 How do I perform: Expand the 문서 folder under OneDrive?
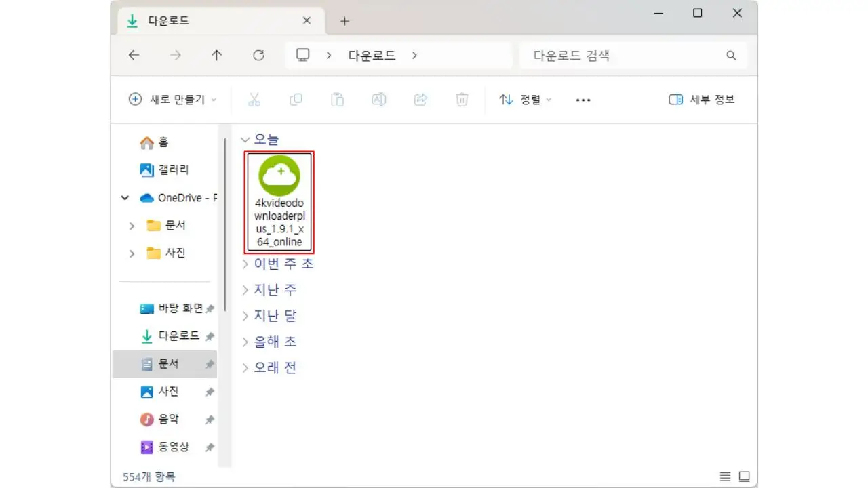(132, 226)
